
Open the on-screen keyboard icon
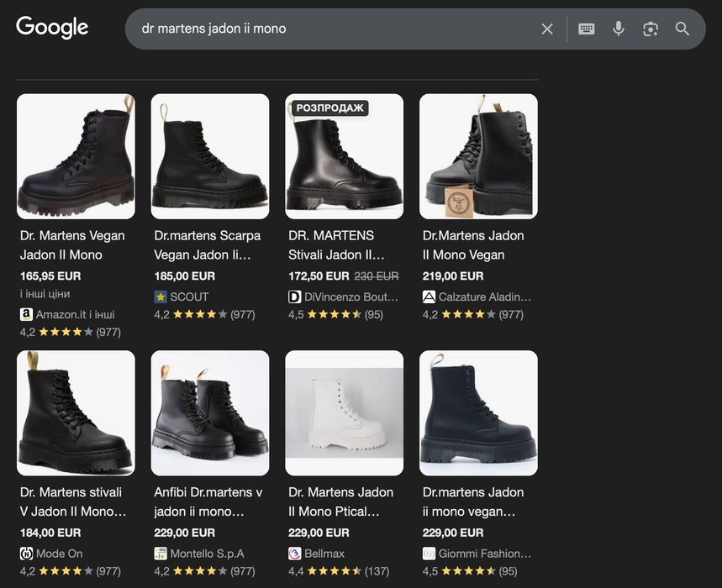click(586, 29)
